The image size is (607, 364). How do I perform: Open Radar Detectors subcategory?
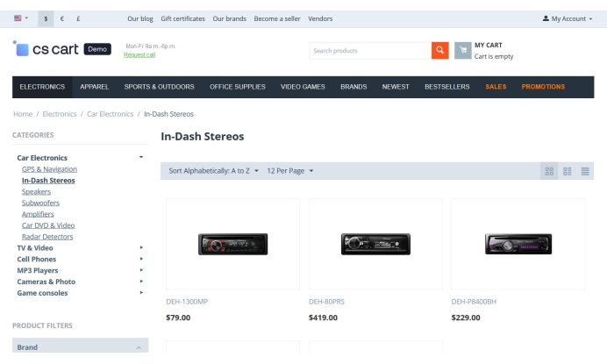coord(47,237)
